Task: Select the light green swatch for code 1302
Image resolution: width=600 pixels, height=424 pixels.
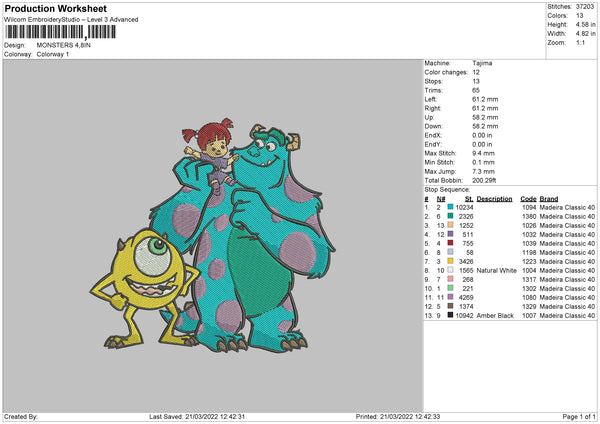Action: (x=450, y=288)
